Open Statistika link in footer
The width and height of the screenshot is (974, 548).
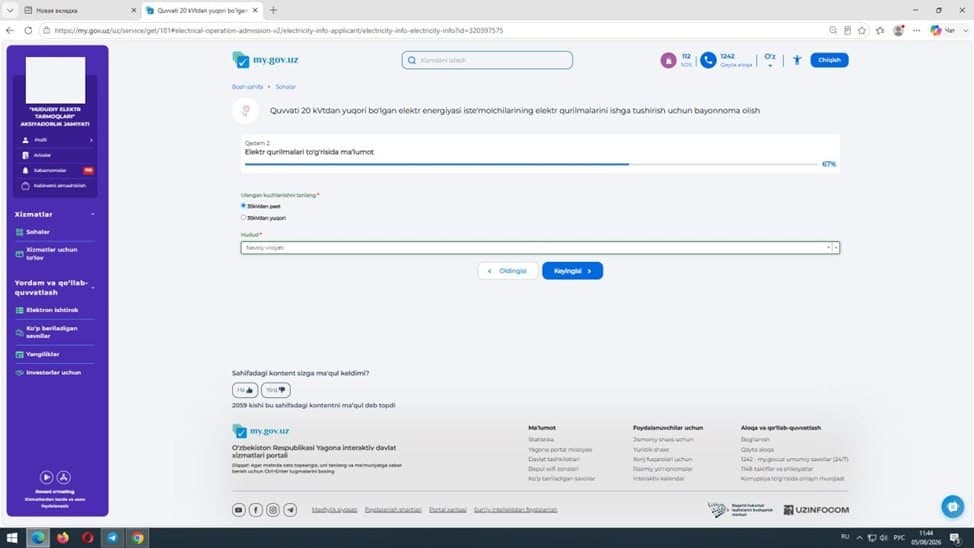point(541,439)
